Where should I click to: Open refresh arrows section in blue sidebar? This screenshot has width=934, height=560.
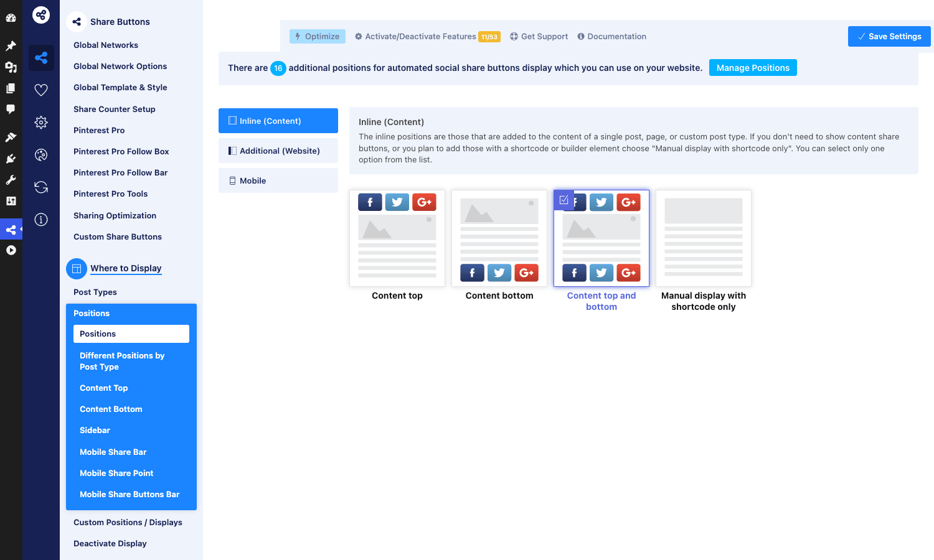tap(41, 187)
